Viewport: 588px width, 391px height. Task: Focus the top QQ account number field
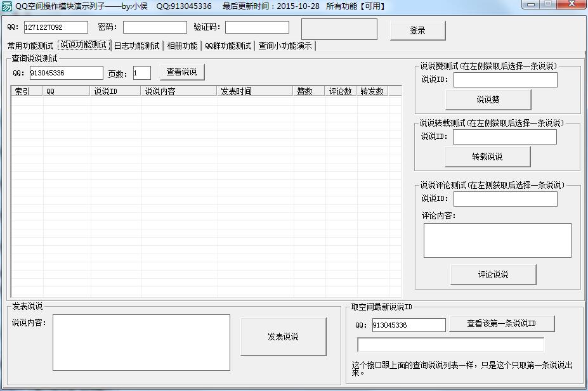click(x=56, y=27)
